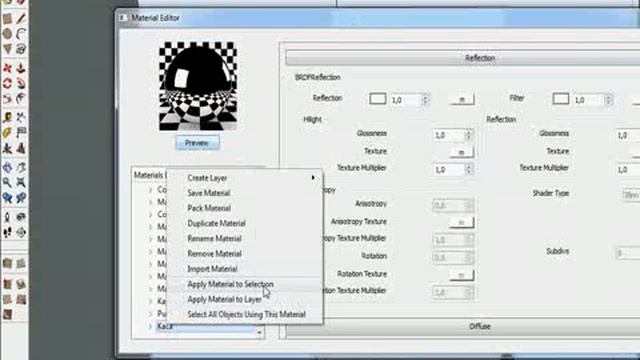This screenshot has width=640, height=360.
Task: Choose Pack Material menu entry
Action: (x=245, y=208)
